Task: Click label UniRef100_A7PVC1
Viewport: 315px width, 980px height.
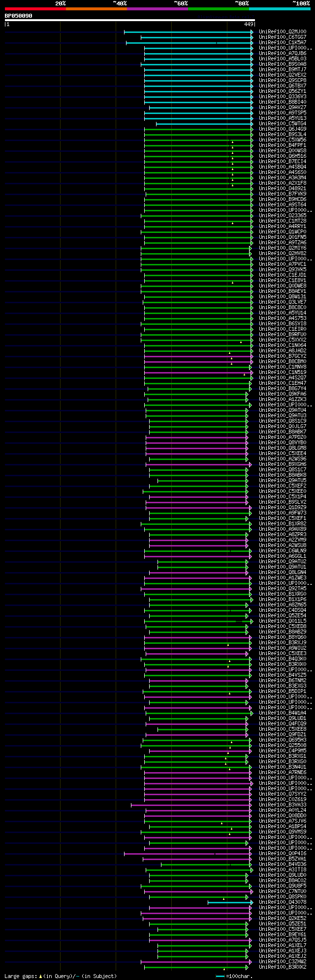Action: click(x=283, y=264)
